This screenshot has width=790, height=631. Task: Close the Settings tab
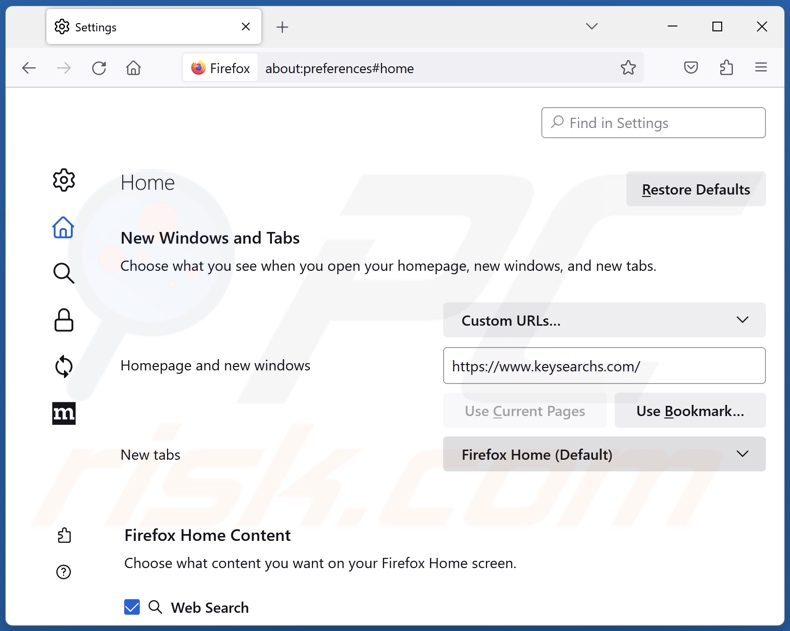[245, 27]
